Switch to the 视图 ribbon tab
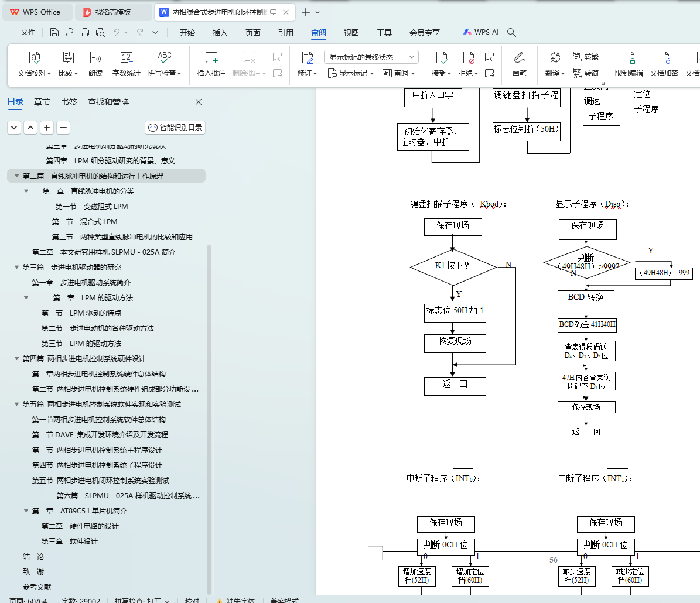This screenshot has width=700, height=603. click(x=351, y=33)
